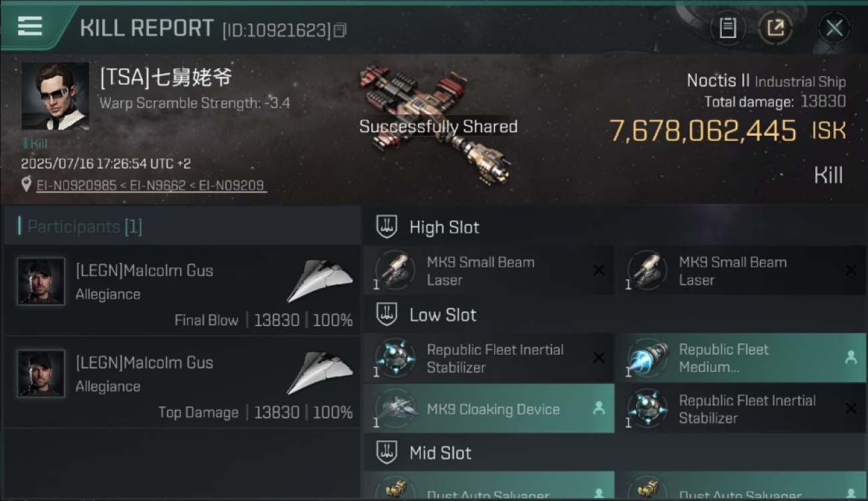Open the hamburger menu icon
Viewport: 868px width, 501px height.
[x=29, y=26]
